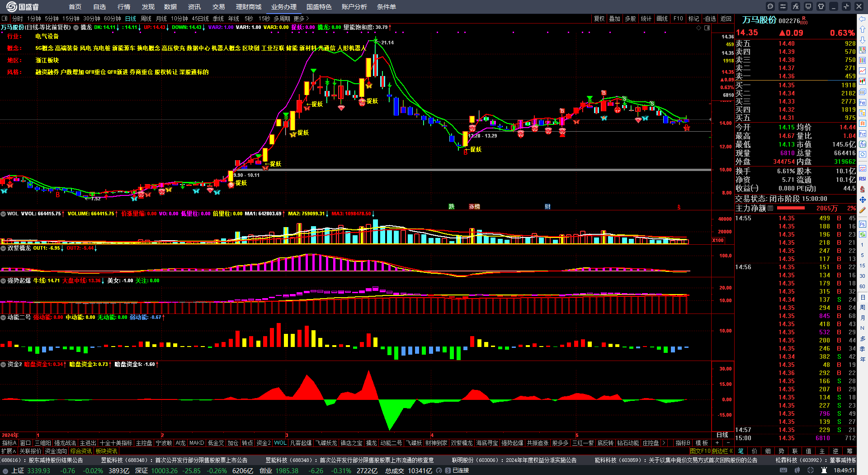Click the four-way move arrows icon in sidebar
The width and height of the screenshot is (868, 475).
pyautogui.click(x=863, y=199)
